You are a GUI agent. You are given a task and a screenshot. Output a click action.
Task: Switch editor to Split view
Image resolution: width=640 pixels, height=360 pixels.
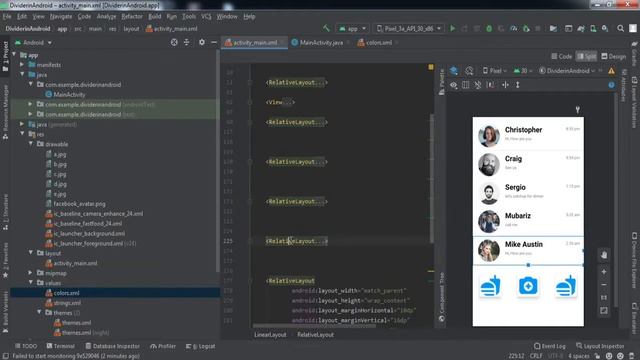click(x=587, y=56)
